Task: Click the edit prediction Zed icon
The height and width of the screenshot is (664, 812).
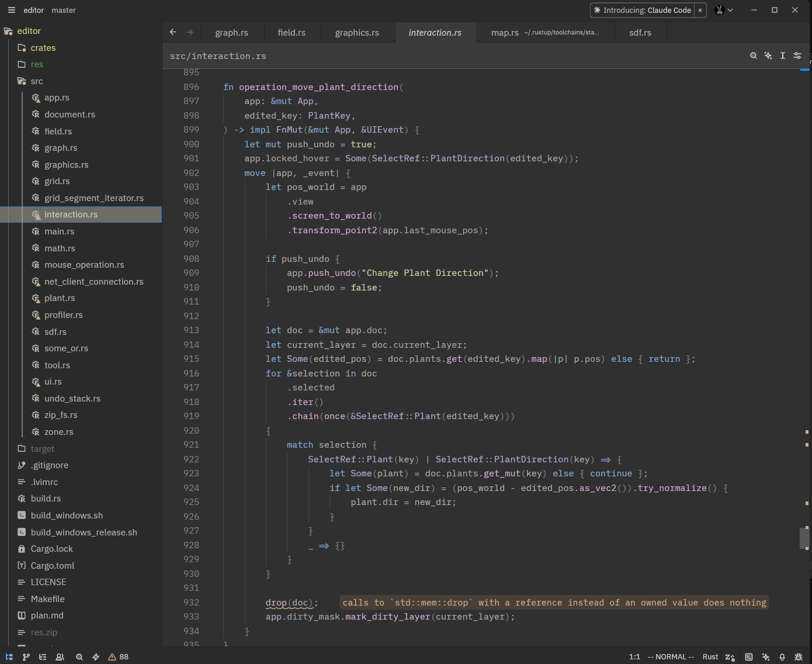Action: pos(730,657)
